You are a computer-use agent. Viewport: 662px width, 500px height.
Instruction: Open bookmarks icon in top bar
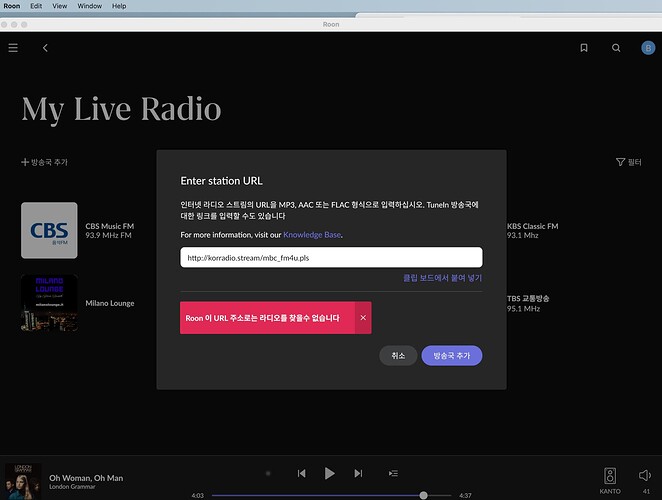(x=584, y=48)
